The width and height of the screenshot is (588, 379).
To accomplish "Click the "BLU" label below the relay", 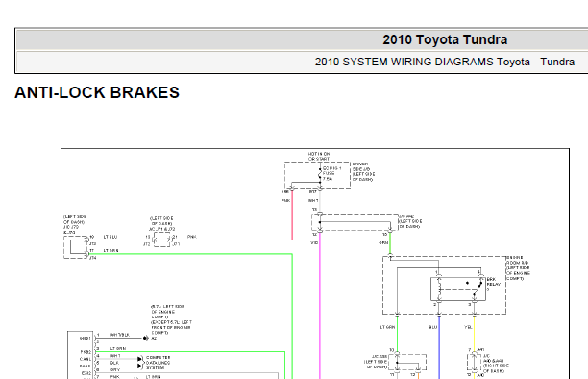I will tap(433, 327).
